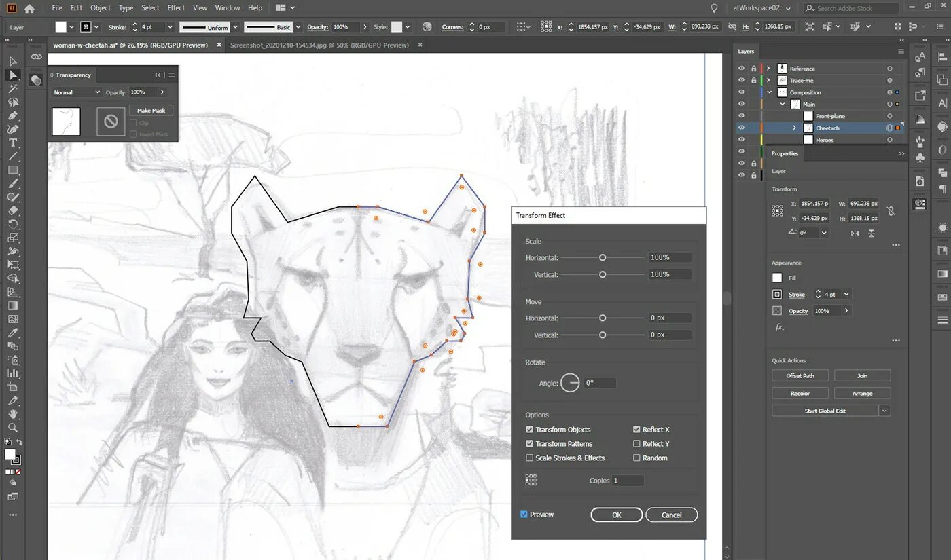Click the Move Vertical slider handle

tap(603, 335)
